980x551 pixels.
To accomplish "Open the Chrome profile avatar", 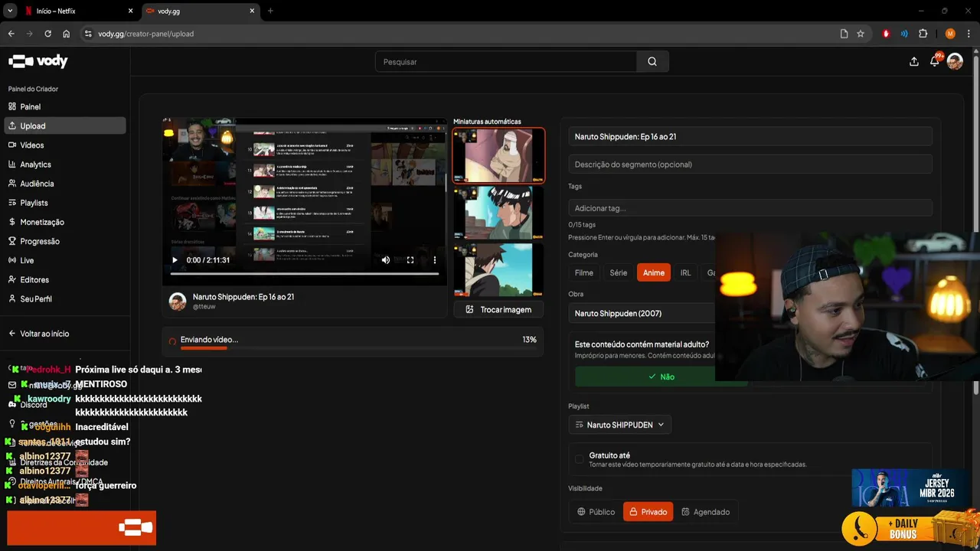I will (950, 34).
